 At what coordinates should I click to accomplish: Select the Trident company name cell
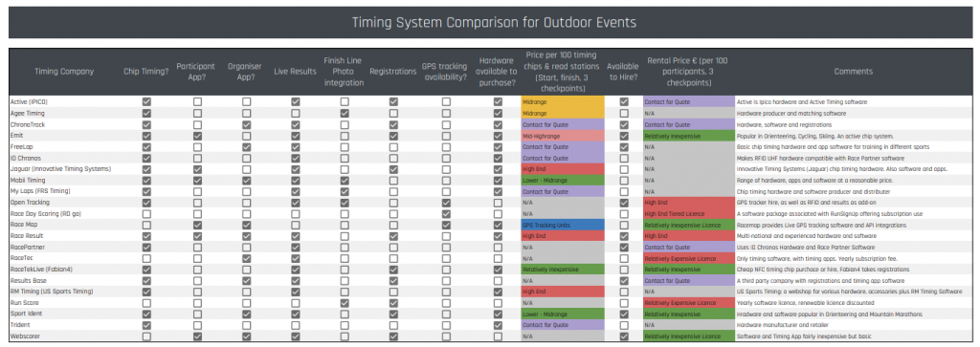(65, 325)
